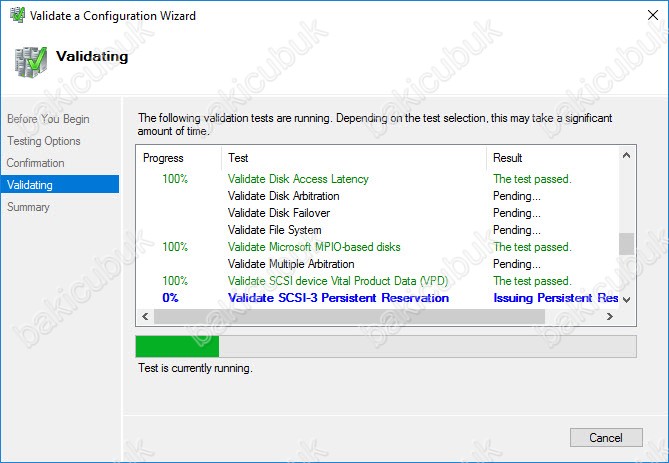The width and height of the screenshot is (669, 463).
Task: Select the Validating step in sidebar
Action: 30,185
